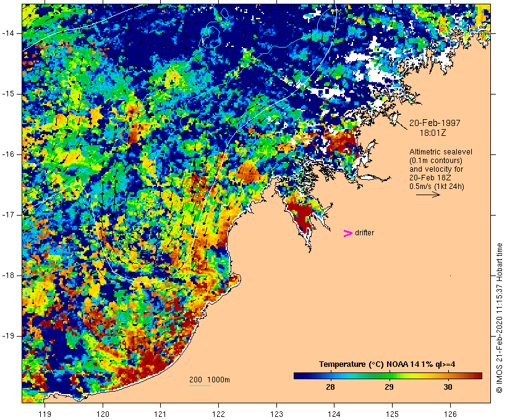Click the 126 longitude axis label
The image size is (507, 420).
coord(450,414)
